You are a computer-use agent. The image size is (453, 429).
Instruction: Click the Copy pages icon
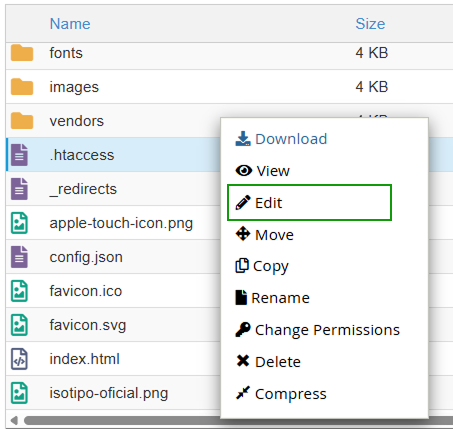[x=242, y=266]
